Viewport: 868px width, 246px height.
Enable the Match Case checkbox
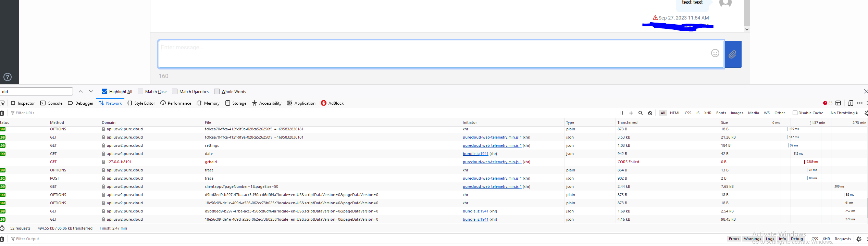(x=140, y=91)
